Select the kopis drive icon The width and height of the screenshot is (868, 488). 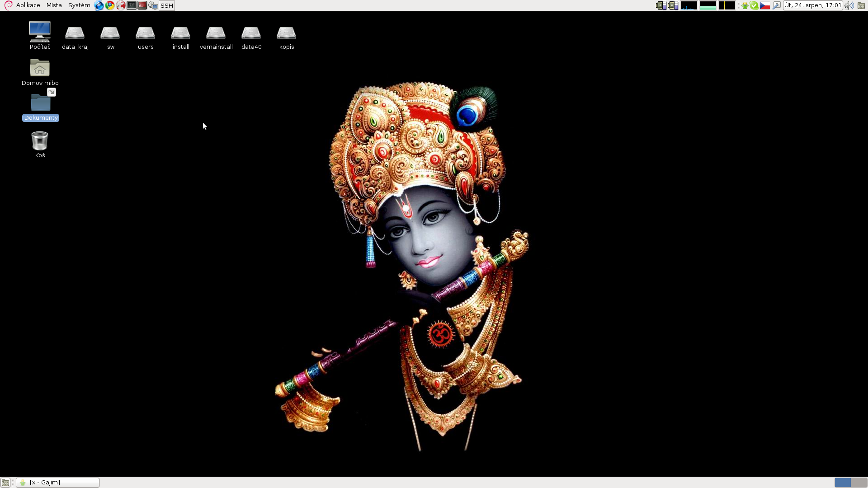point(287,38)
